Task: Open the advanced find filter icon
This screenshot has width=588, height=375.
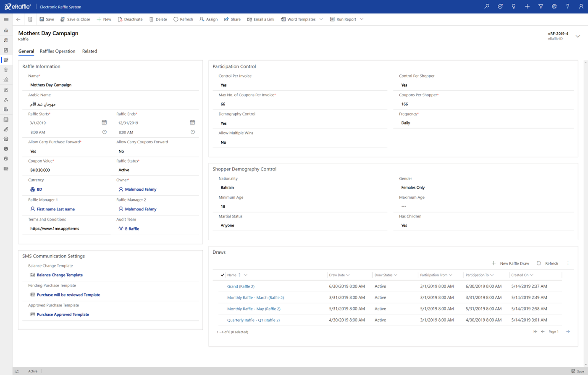Action: [x=541, y=7]
